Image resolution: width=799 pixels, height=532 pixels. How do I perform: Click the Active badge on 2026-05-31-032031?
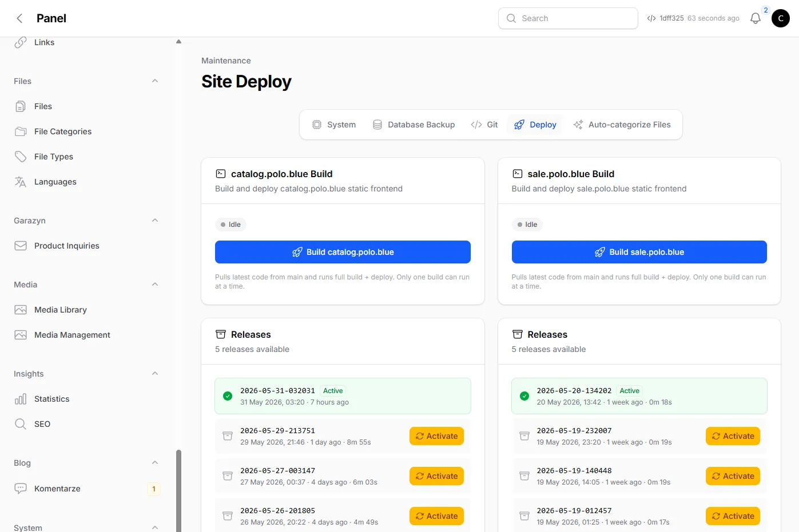pyautogui.click(x=333, y=391)
